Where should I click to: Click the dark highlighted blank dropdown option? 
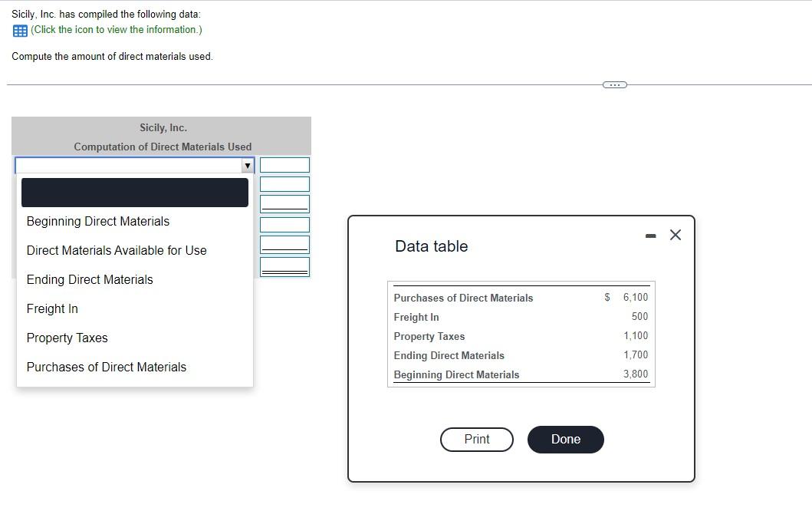click(x=135, y=193)
